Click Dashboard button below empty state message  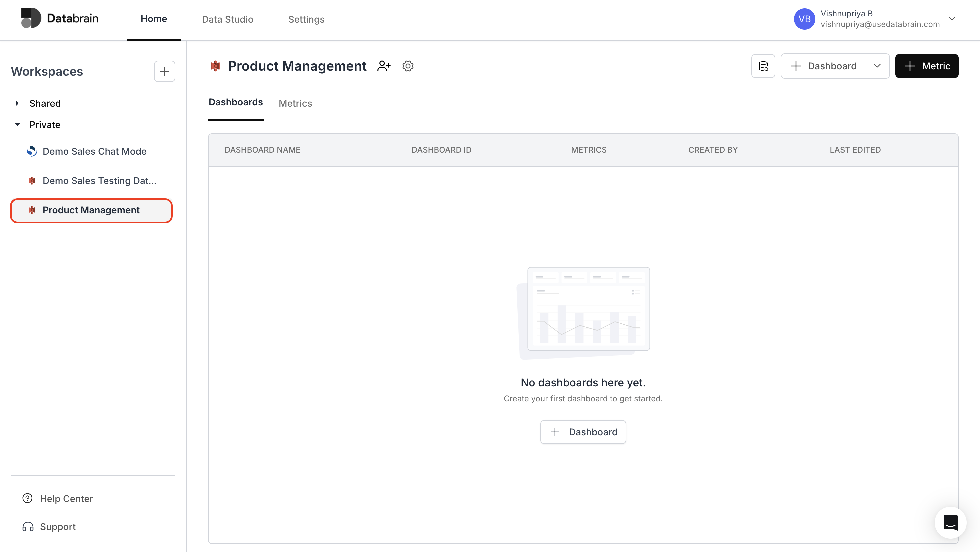[583, 432]
